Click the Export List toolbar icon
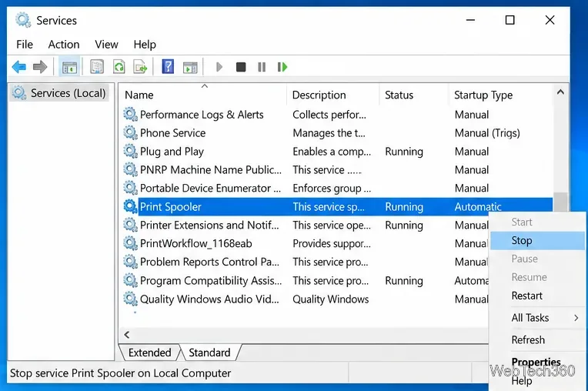 pos(140,67)
